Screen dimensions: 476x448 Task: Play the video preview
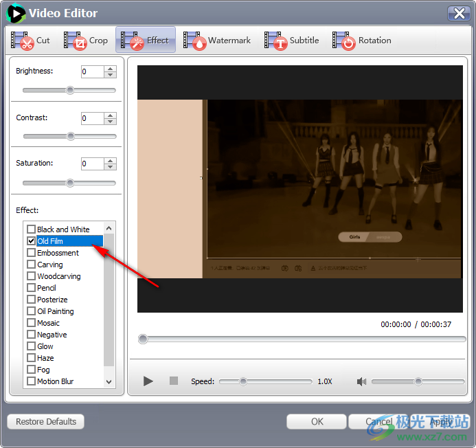pos(148,381)
